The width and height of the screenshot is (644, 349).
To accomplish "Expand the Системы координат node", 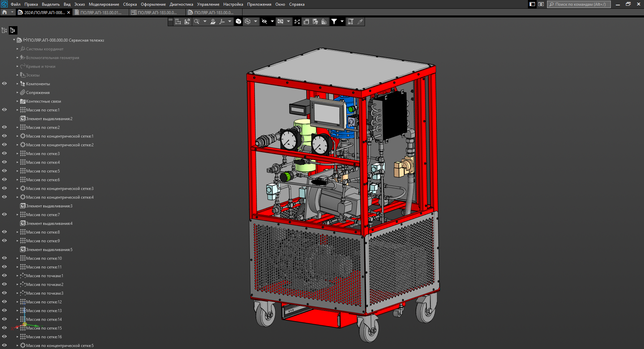I will click(x=17, y=49).
